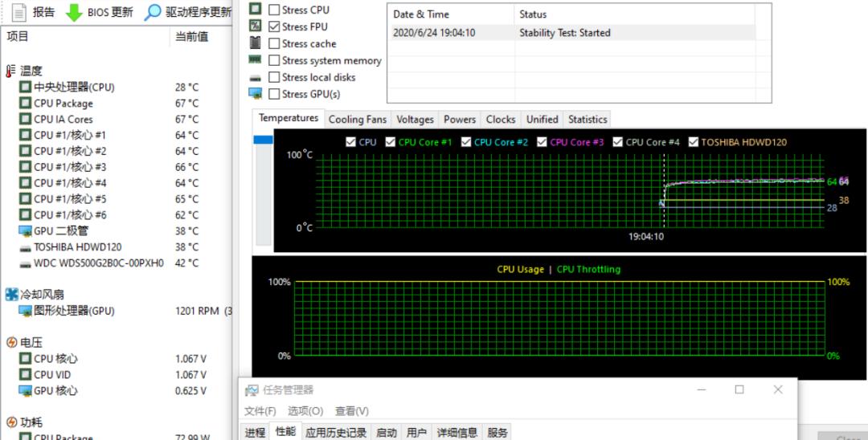This screenshot has height=440, width=868.
Task: Click the blue graph scale slider
Action: (263, 140)
